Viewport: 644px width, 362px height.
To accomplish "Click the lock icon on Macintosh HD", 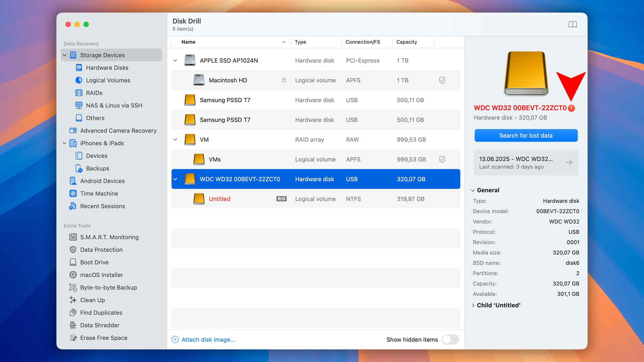I will coord(284,80).
